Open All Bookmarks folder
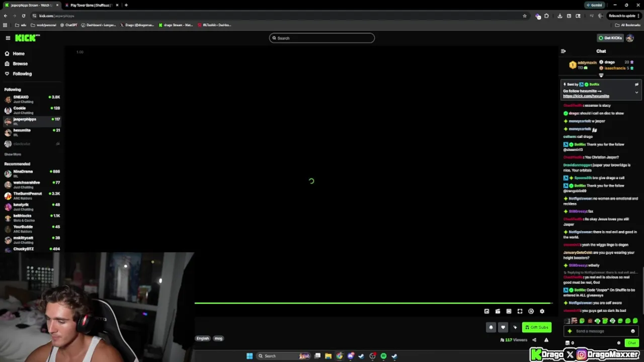Screen dimensions: 644x362 [628, 25]
